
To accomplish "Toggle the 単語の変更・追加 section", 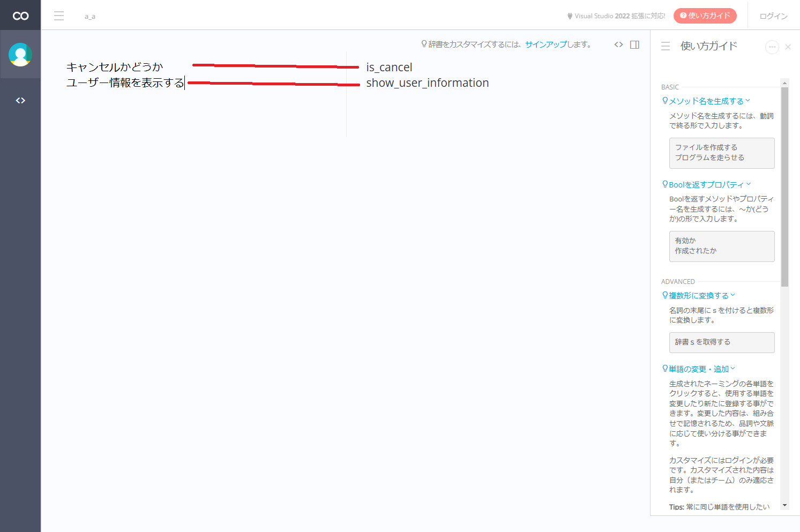I will [x=699, y=369].
